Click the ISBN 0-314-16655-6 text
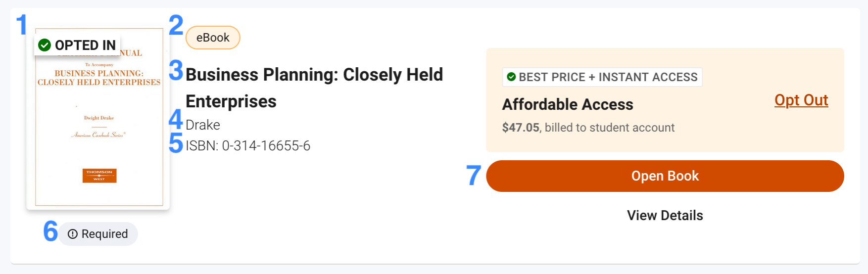 point(248,146)
